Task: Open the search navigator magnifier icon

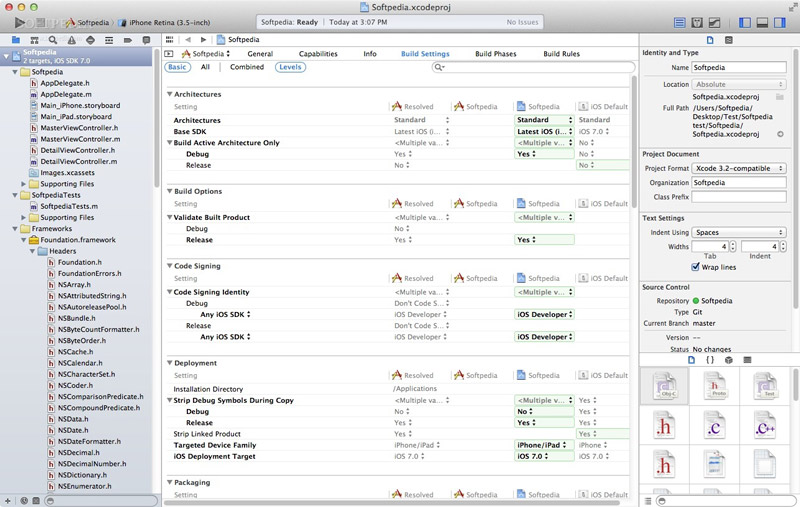Action: 51,39
